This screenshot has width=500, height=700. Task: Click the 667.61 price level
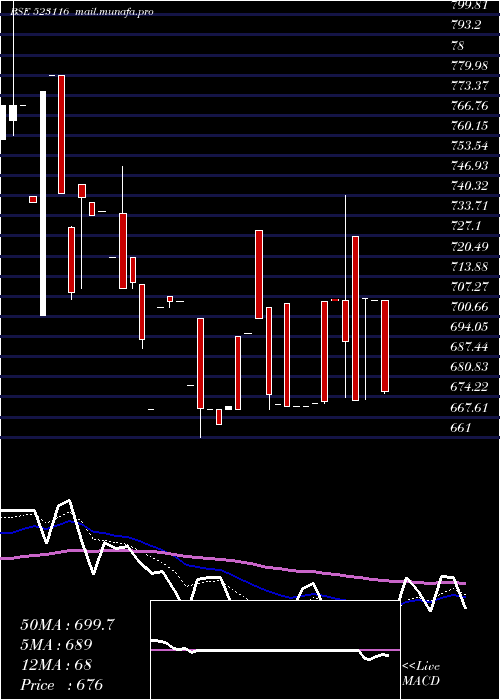tap(471, 407)
